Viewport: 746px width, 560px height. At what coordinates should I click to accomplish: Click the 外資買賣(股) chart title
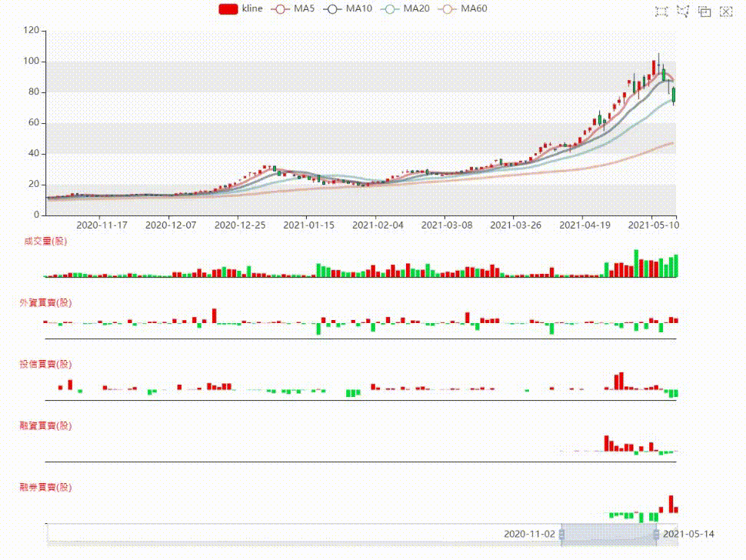45,302
